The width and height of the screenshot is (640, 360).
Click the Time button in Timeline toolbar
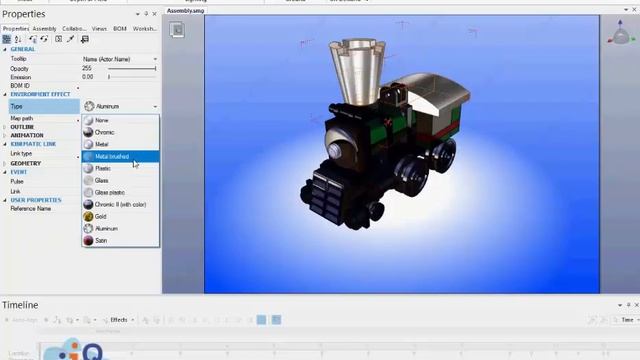[x=627, y=320]
